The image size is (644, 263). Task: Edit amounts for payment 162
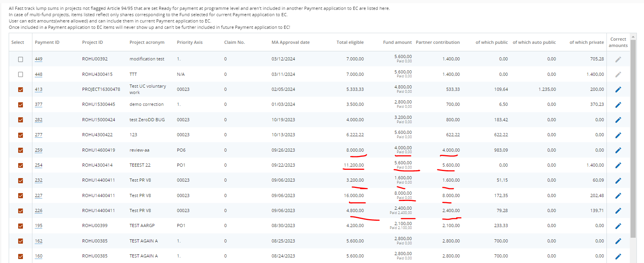(618, 241)
